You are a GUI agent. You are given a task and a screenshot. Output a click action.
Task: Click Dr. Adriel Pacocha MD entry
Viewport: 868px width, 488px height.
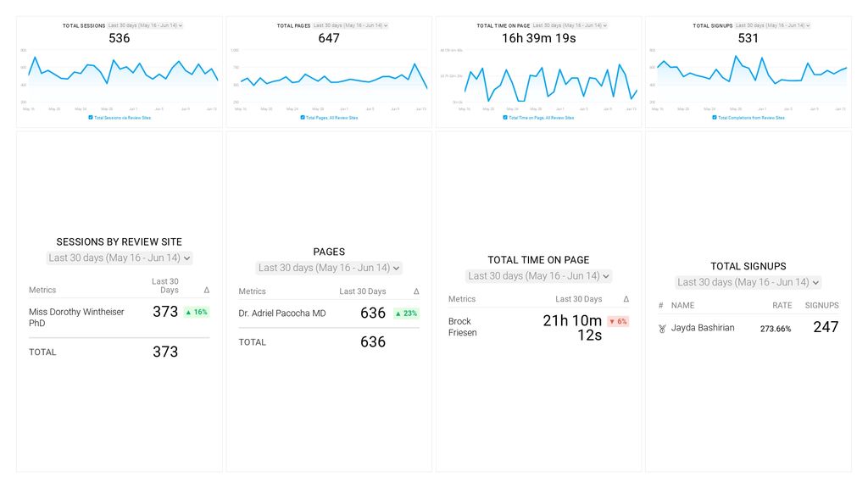(282, 313)
